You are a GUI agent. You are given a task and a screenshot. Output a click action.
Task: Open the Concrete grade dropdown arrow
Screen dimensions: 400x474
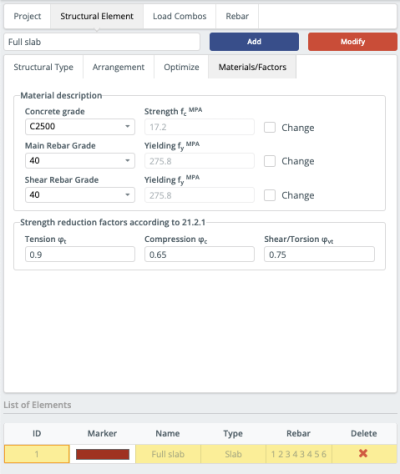127,127
